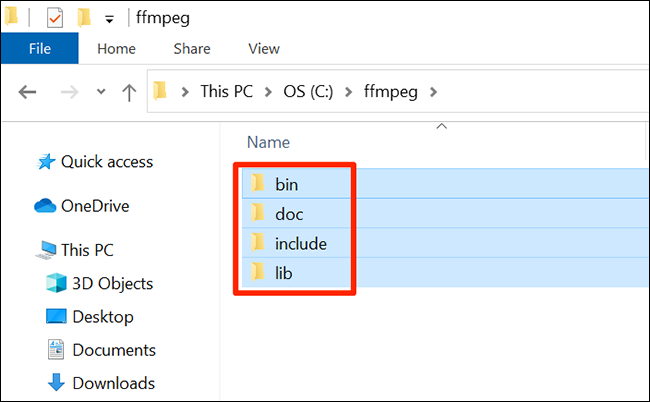Select the bin folder
The width and height of the screenshot is (650, 402).
[x=286, y=183]
